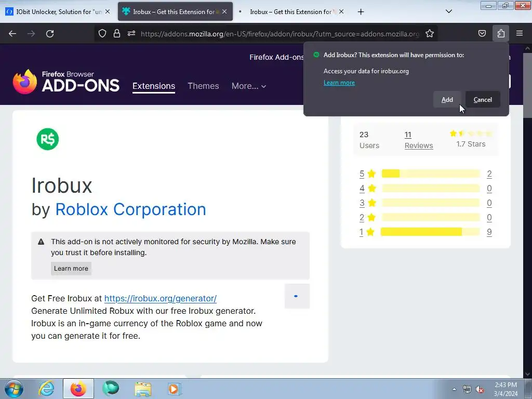Open the Windows Start menu
Viewport: 532px width, 399px height.
(14, 389)
